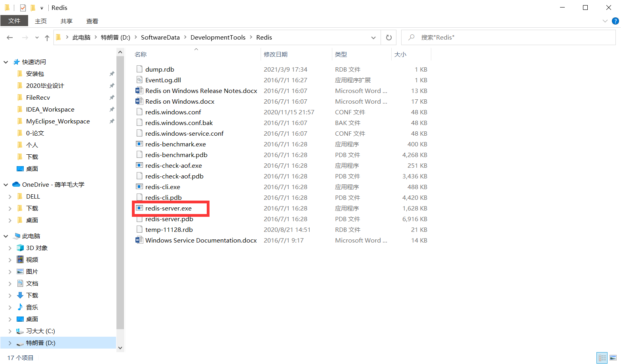Screen dimensions: 621x364
Task: Open the address bar history dropdown
Action: [x=373, y=38]
